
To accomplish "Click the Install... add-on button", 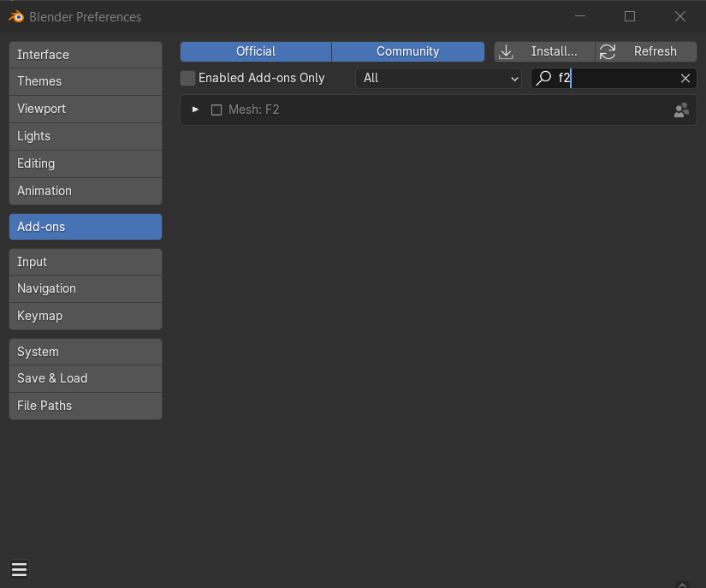I will pyautogui.click(x=544, y=51).
